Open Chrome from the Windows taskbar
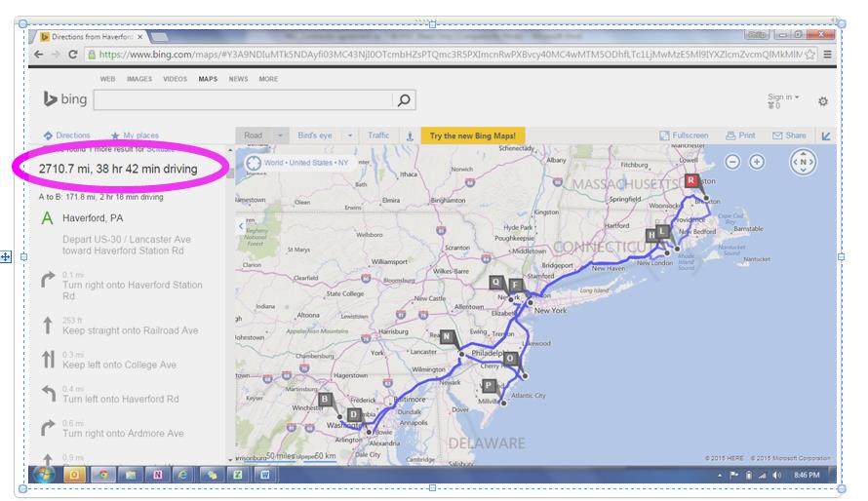 101,475
